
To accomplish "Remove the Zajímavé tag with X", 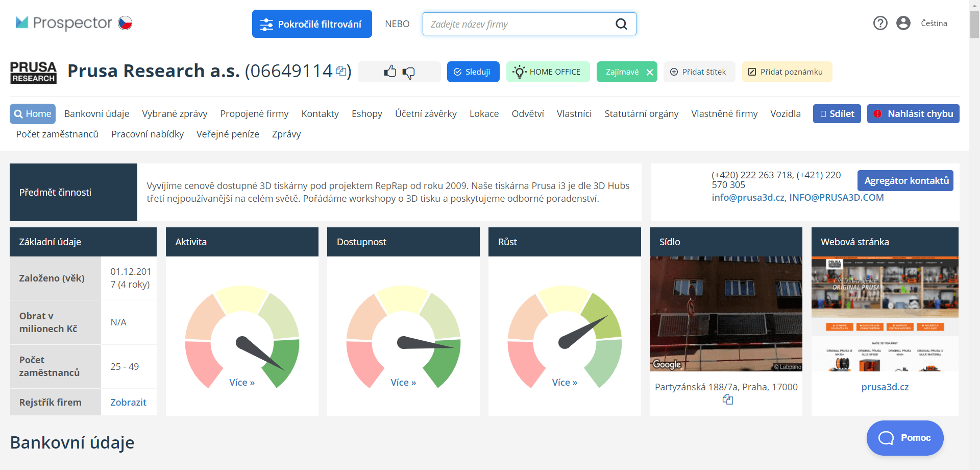I will 650,72.
